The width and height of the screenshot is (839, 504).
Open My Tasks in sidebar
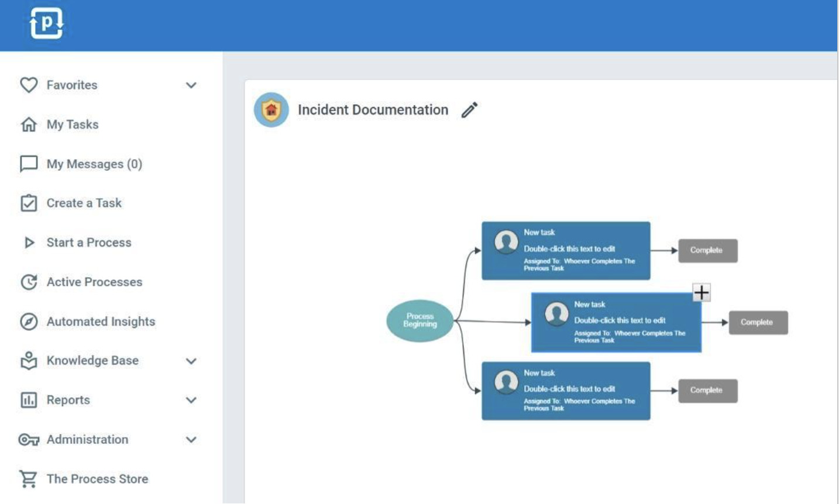click(x=73, y=125)
